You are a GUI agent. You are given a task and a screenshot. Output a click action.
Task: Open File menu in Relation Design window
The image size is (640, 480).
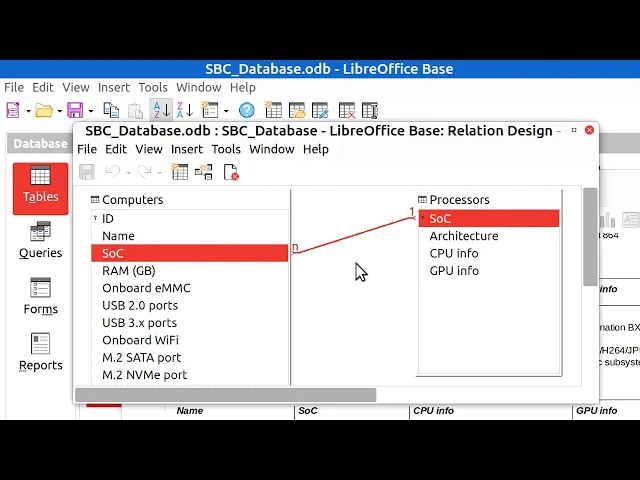(87, 149)
